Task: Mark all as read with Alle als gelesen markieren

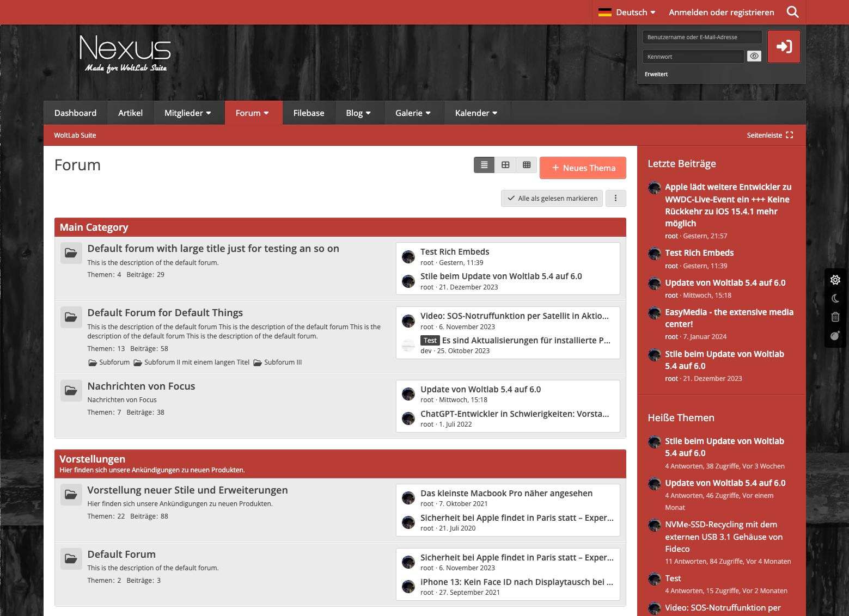Action: tap(552, 198)
